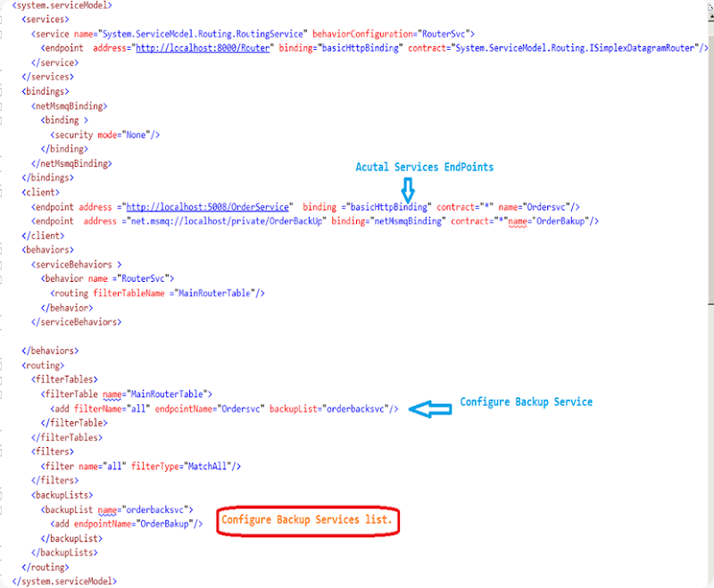Click "basicHttpBinding" on the Router endpoint line
This screenshot has height=588, width=714.
point(360,48)
